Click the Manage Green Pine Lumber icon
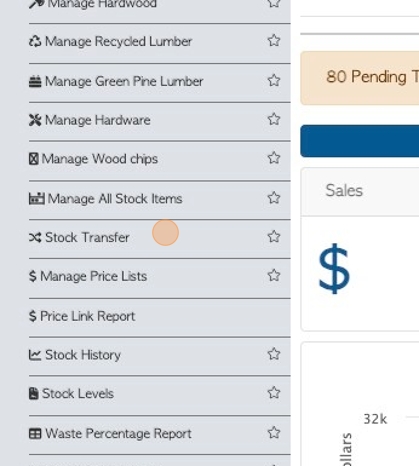This screenshot has width=419, height=466. pyautogui.click(x=35, y=81)
